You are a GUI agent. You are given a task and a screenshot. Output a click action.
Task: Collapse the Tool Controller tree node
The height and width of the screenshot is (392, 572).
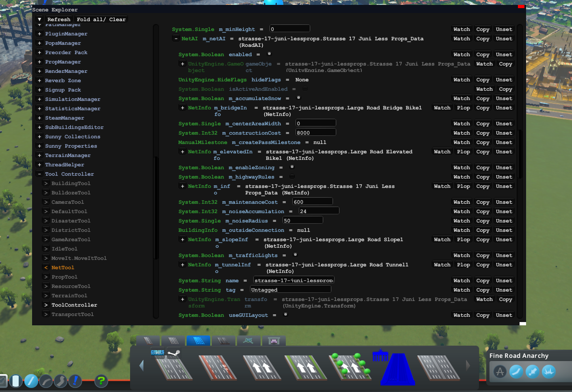pos(39,174)
